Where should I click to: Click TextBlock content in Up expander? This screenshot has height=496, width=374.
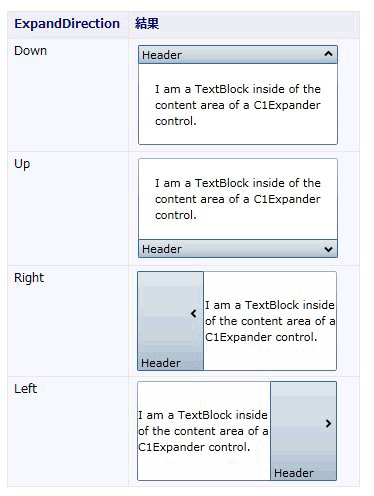pos(238,199)
